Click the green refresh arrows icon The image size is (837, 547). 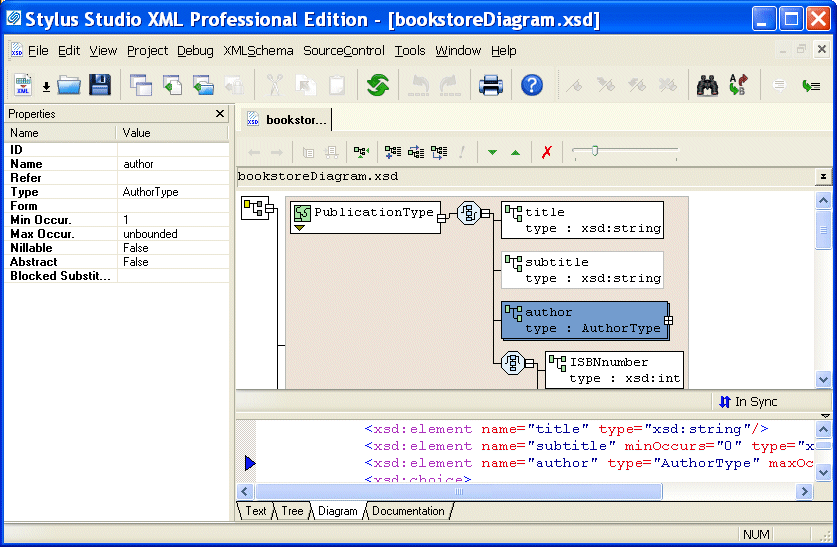tap(377, 85)
